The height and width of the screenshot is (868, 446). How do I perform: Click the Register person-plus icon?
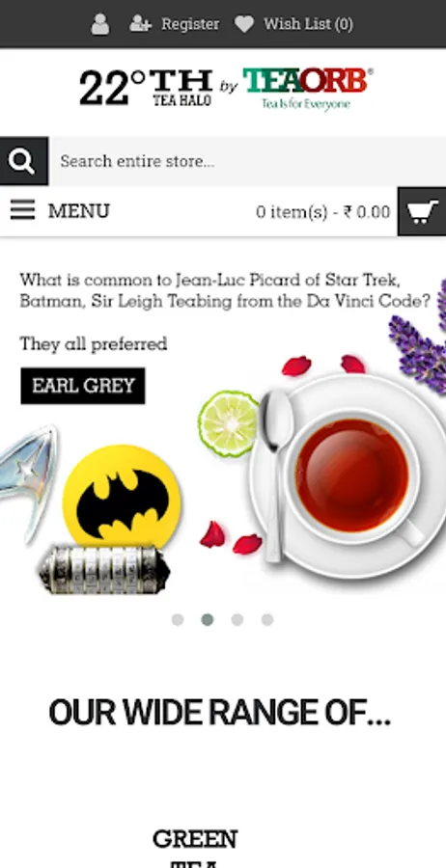pyautogui.click(x=140, y=24)
